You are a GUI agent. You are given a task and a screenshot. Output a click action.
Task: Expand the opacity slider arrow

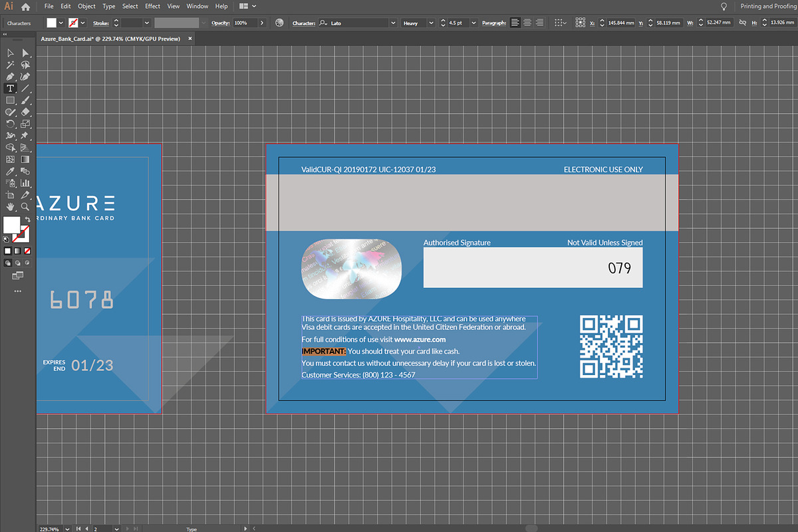click(x=262, y=23)
